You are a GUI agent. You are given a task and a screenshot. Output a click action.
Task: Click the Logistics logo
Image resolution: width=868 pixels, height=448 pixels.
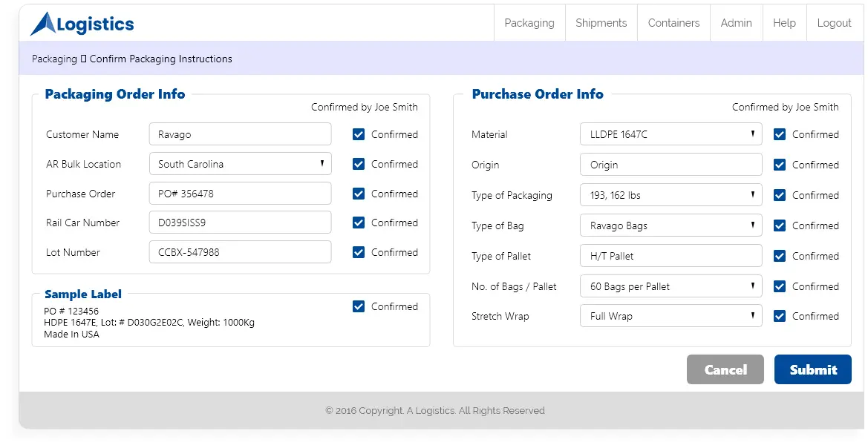(82, 24)
